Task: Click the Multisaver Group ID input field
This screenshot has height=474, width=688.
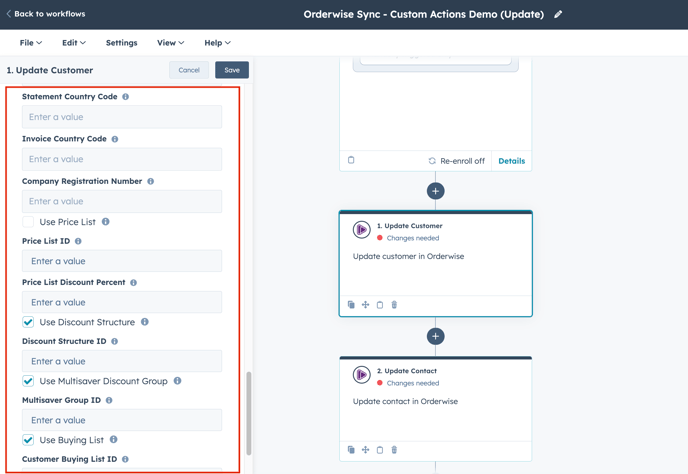Action: pos(122,420)
